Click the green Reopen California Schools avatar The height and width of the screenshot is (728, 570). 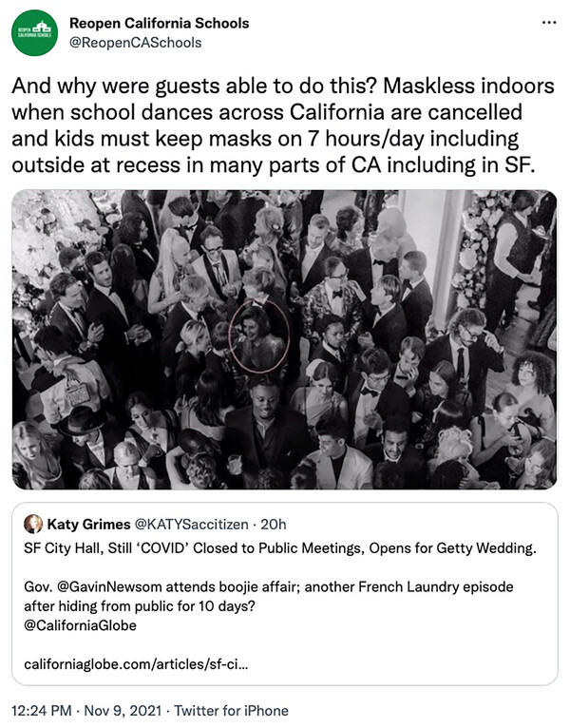pyautogui.click(x=34, y=33)
